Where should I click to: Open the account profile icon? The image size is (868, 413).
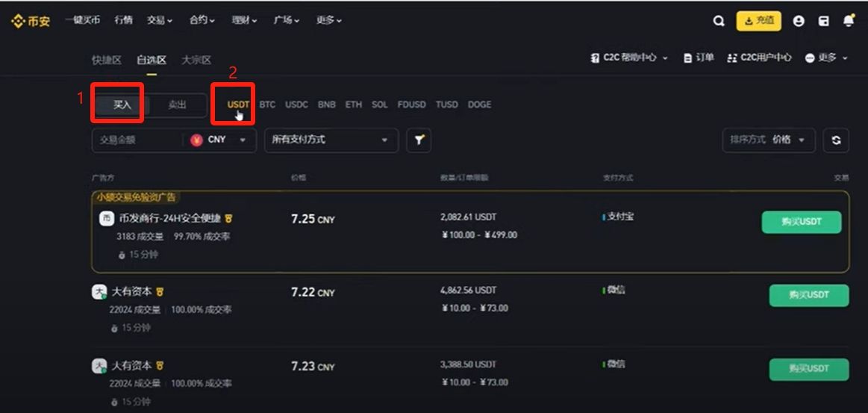[x=799, y=22]
